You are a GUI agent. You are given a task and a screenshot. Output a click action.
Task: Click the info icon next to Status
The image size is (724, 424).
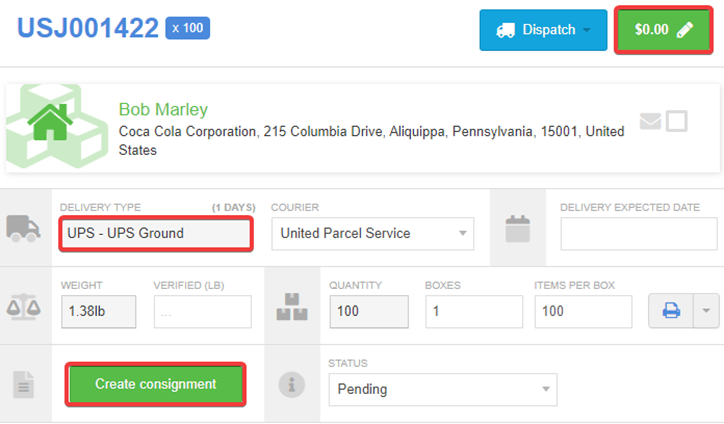point(292,384)
